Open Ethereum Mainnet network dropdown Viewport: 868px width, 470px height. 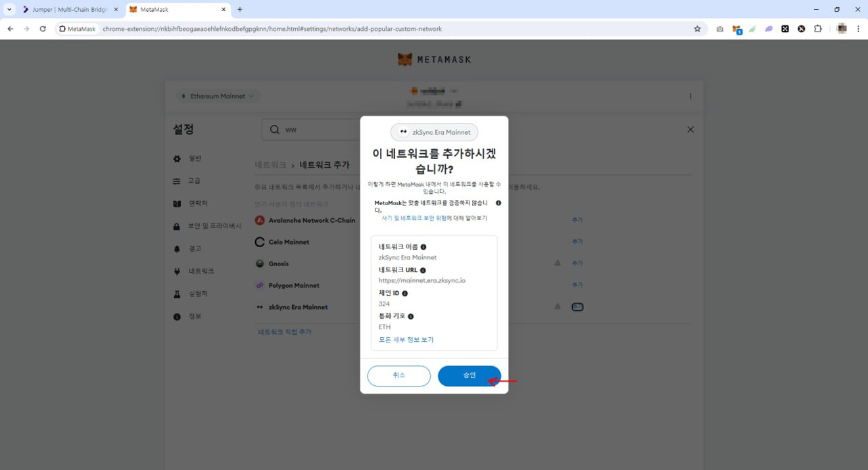[x=218, y=96]
